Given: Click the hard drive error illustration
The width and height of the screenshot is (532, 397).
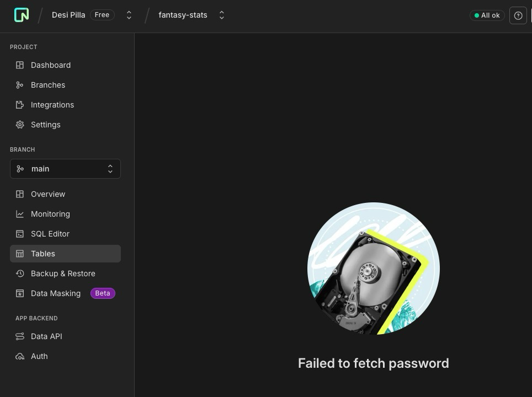Looking at the screenshot, I should pyautogui.click(x=374, y=269).
